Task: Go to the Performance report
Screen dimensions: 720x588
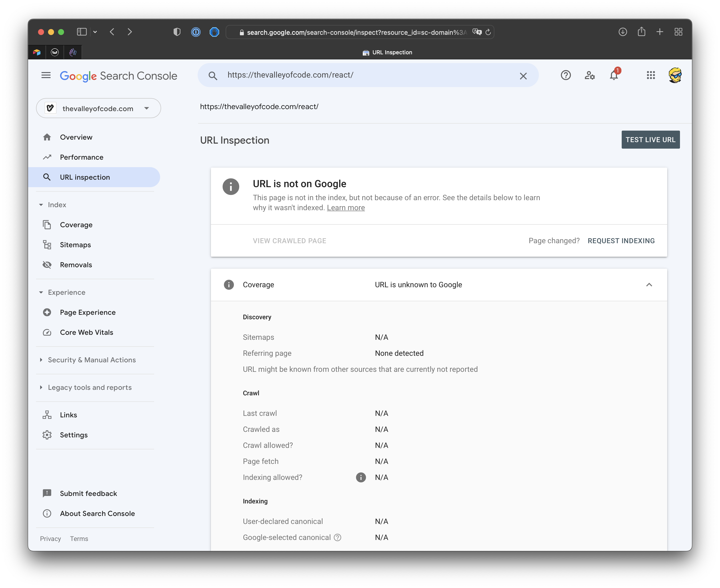Action: 81,157
